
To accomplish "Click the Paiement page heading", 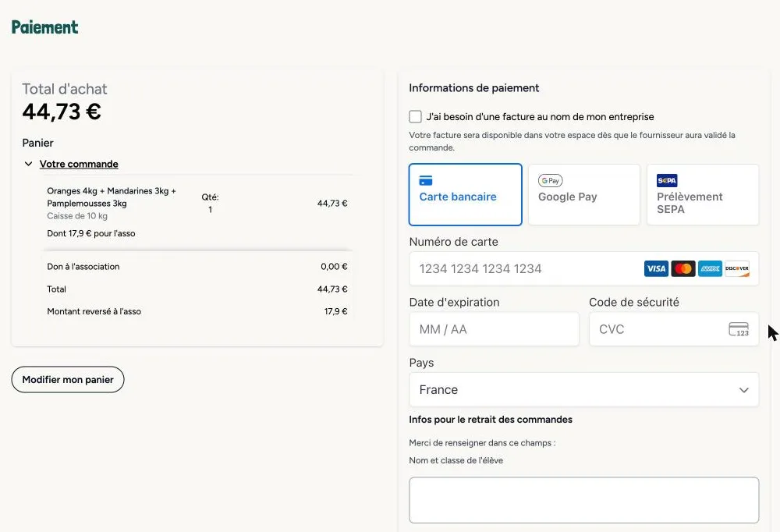I will pyautogui.click(x=44, y=27).
